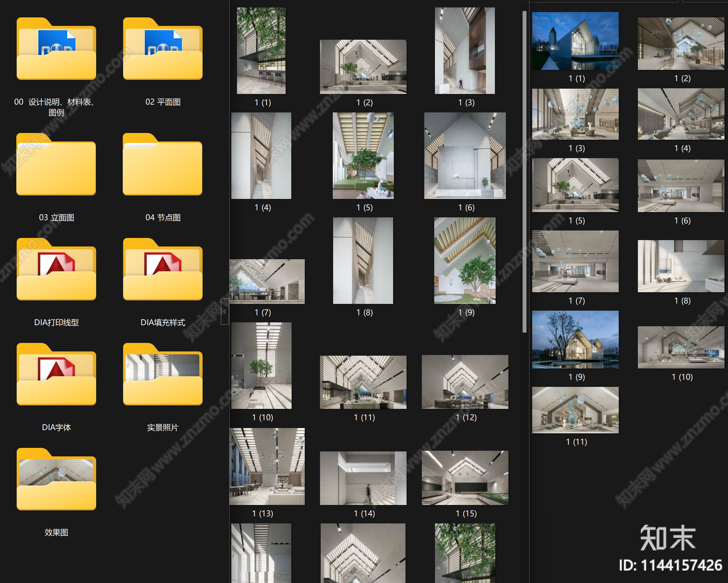
Task: Click the 实景照片 folder name label
Action: [x=163, y=427]
